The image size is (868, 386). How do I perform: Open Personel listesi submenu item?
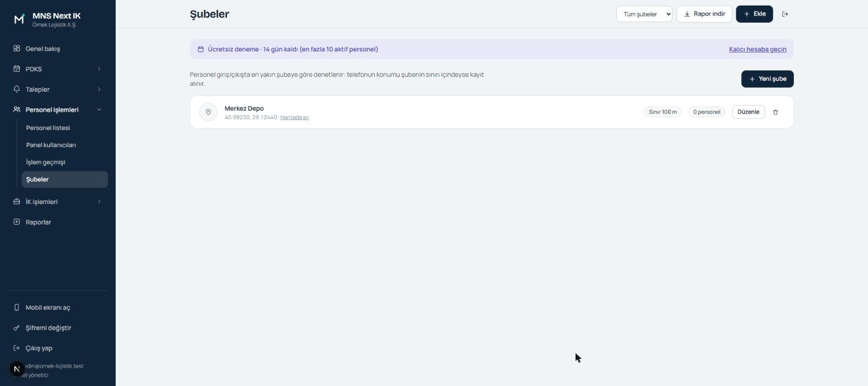point(65,128)
